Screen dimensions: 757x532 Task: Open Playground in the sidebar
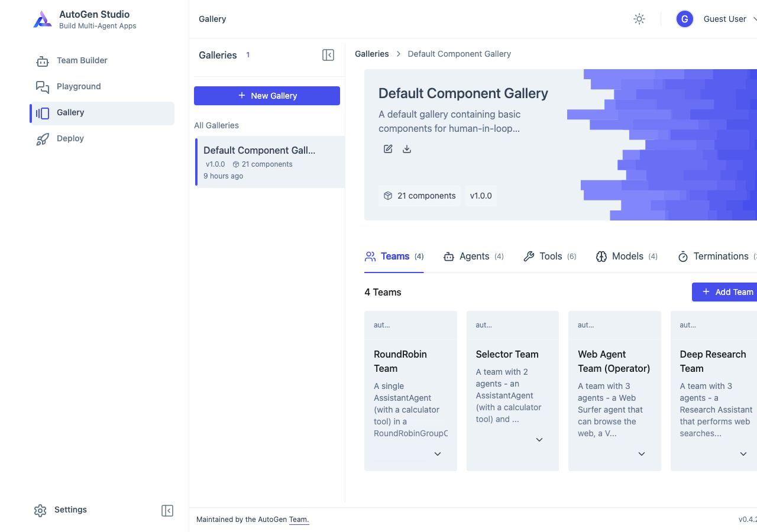pos(102,86)
